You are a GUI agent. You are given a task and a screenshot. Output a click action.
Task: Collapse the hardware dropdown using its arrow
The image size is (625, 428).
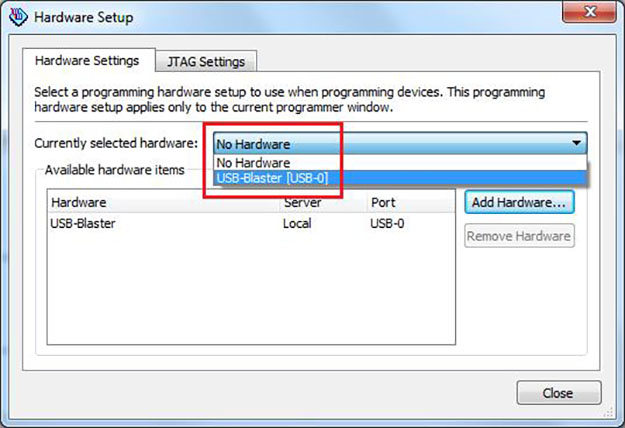tap(576, 143)
